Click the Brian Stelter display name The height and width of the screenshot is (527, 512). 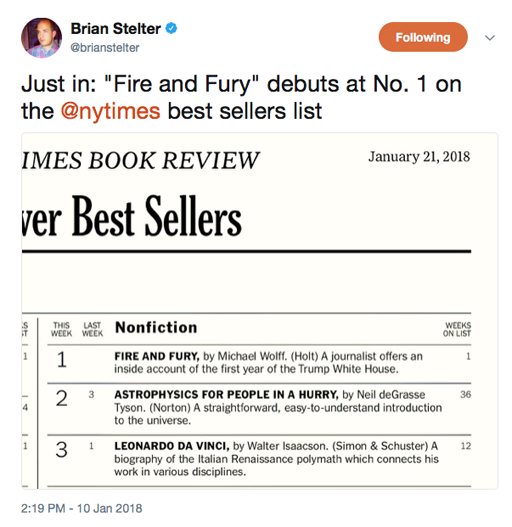click(x=116, y=29)
